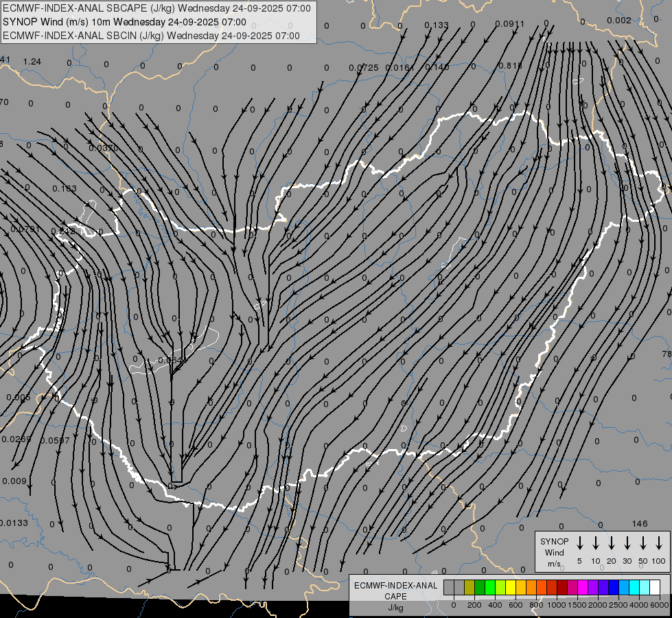Select the pure blue CAPE legend swatch
Image resolution: width=672 pixels, height=618 pixels.
click(613, 587)
